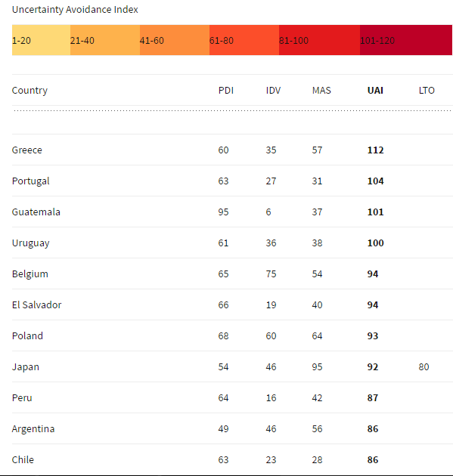
Task: Sort by the LTO column header
Action: pyautogui.click(x=427, y=91)
